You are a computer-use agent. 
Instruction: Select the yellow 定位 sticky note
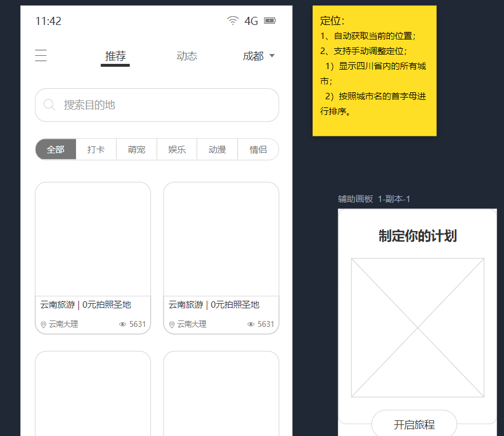coord(375,71)
